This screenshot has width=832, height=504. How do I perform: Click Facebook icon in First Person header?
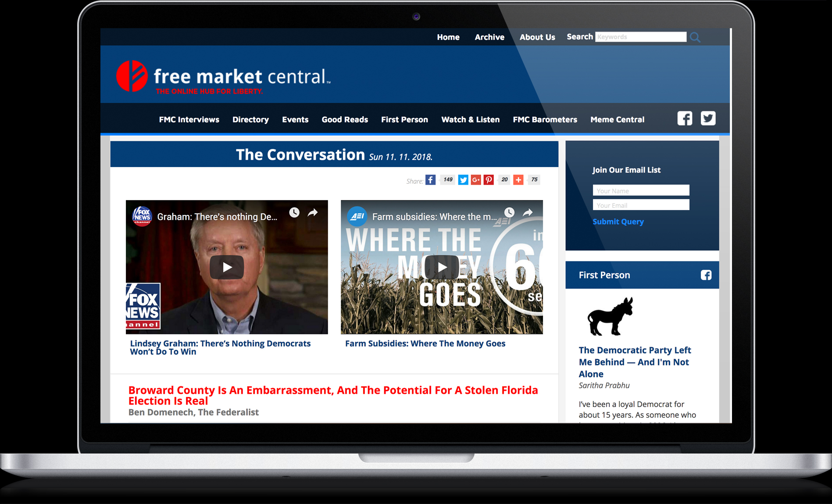[706, 275]
